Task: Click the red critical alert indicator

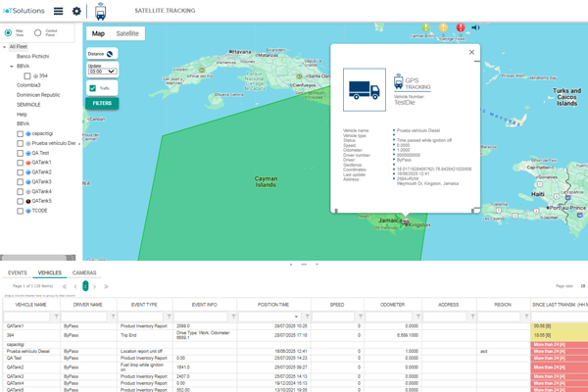Action: [461, 27]
